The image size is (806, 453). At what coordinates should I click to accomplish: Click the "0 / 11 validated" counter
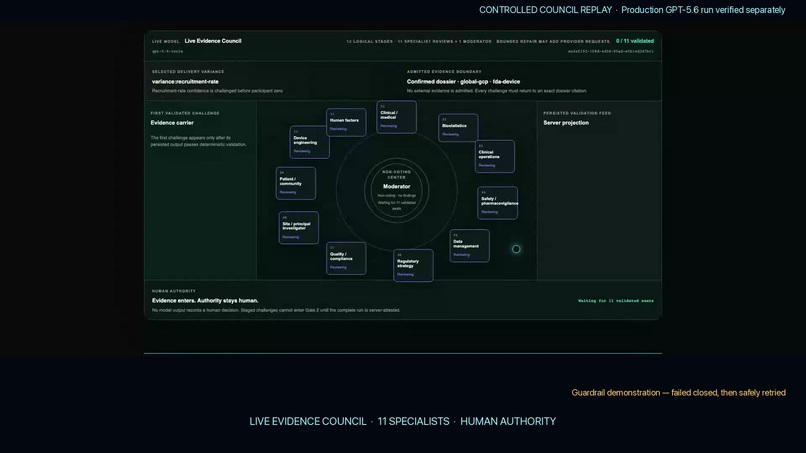coord(635,41)
